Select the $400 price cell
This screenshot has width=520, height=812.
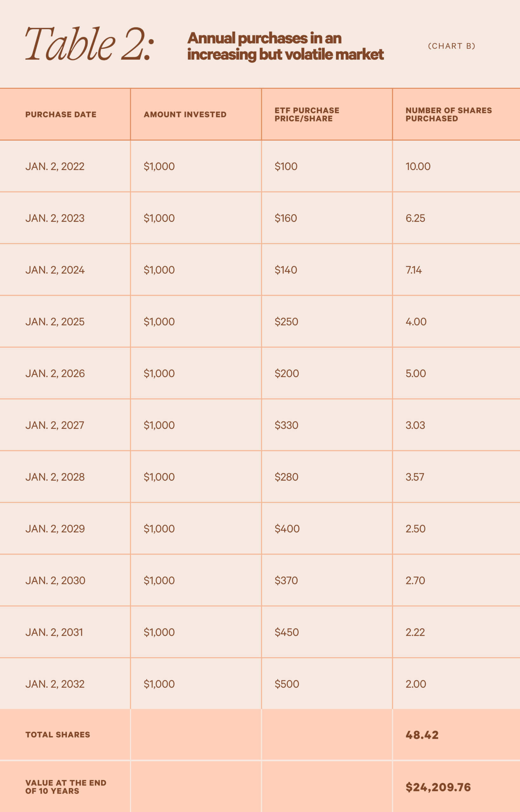(x=287, y=529)
